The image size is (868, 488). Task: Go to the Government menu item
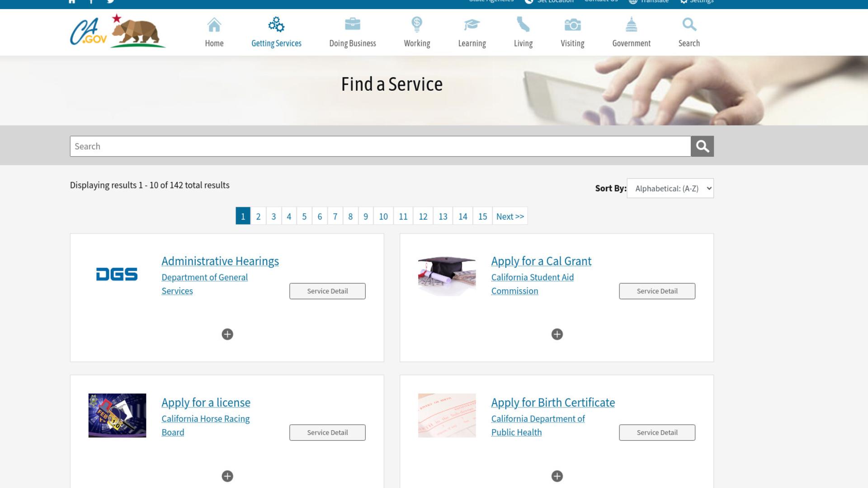coord(631,33)
